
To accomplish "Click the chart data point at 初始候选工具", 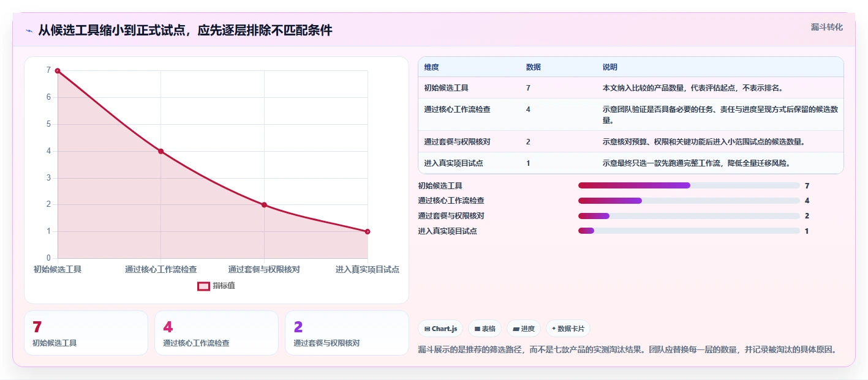I will (58, 70).
